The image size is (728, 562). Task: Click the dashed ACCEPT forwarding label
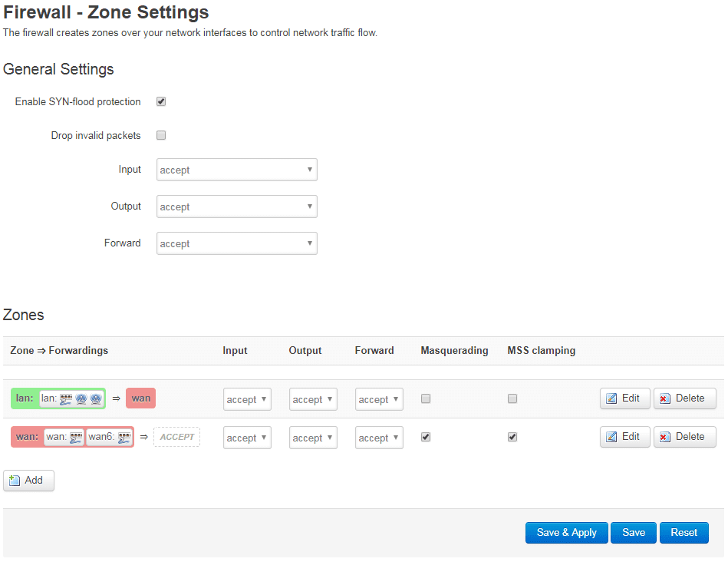(x=177, y=437)
